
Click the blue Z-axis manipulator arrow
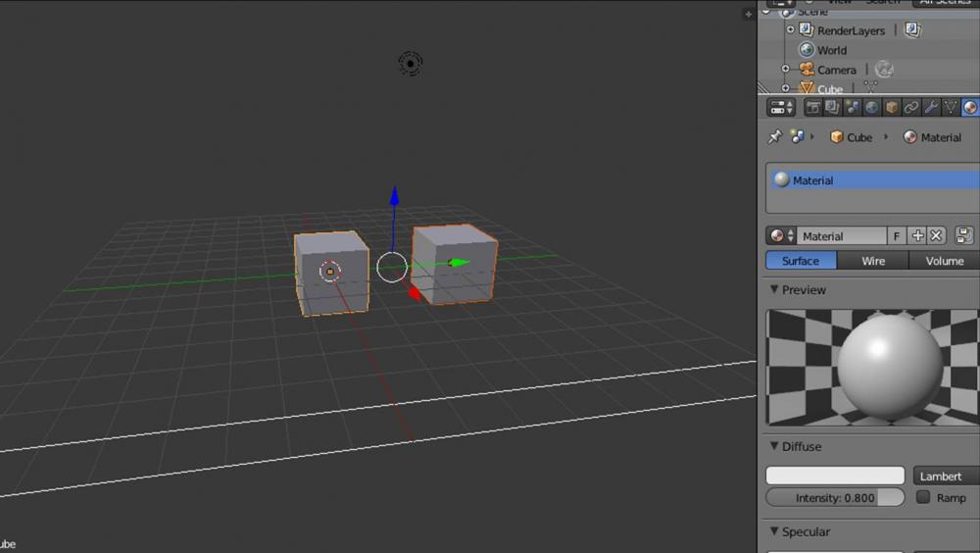tap(394, 196)
